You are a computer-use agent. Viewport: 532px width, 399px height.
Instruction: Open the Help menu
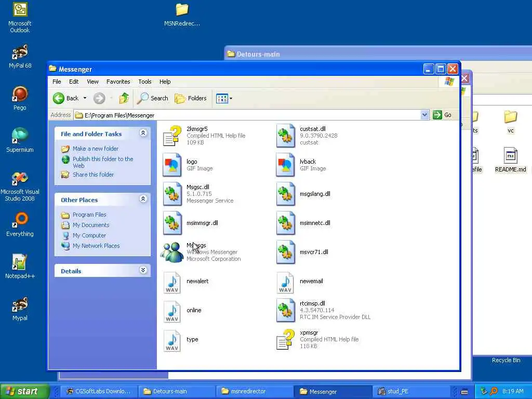(x=165, y=82)
